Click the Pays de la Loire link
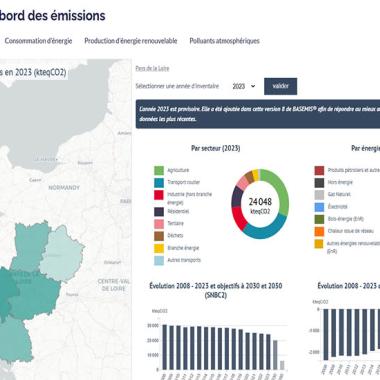Viewport: 380px width, 380px height. point(152,68)
